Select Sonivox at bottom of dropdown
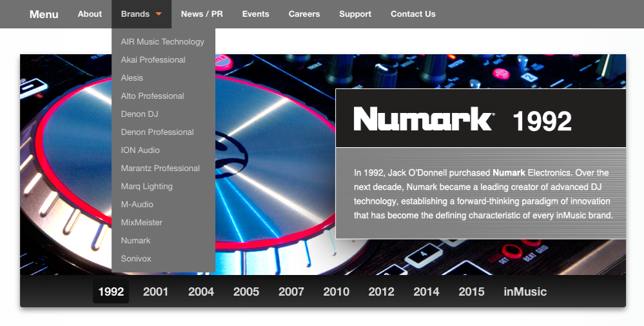The height and width of the screenshot is (326, 644). pos(136,259)
